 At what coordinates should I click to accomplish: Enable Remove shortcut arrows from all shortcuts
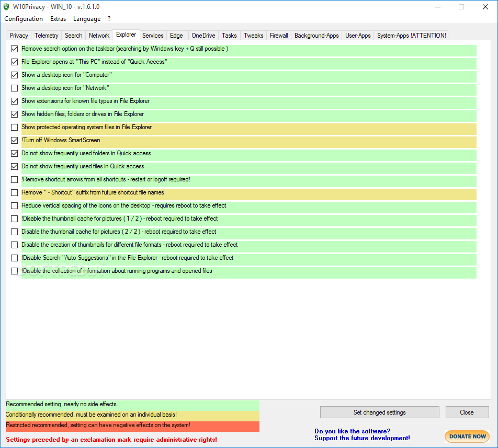coord(14,180)
